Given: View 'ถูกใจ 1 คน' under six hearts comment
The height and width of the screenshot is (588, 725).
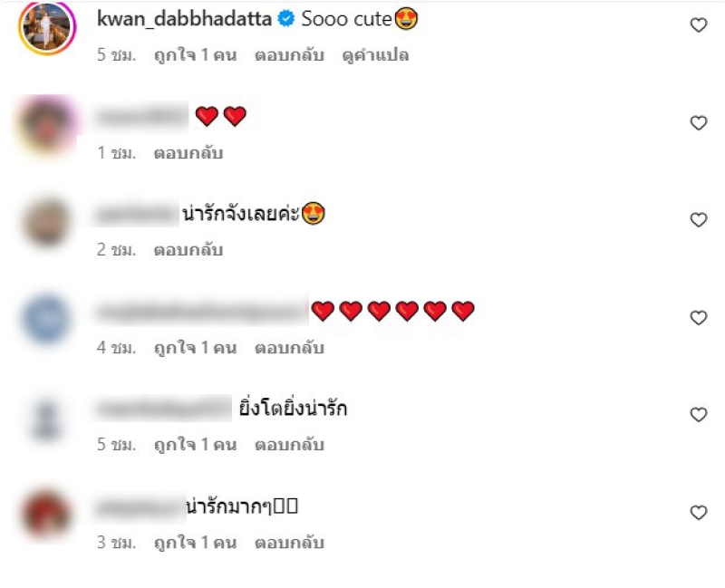Looking at the screenshot, I should coord(195,348).
